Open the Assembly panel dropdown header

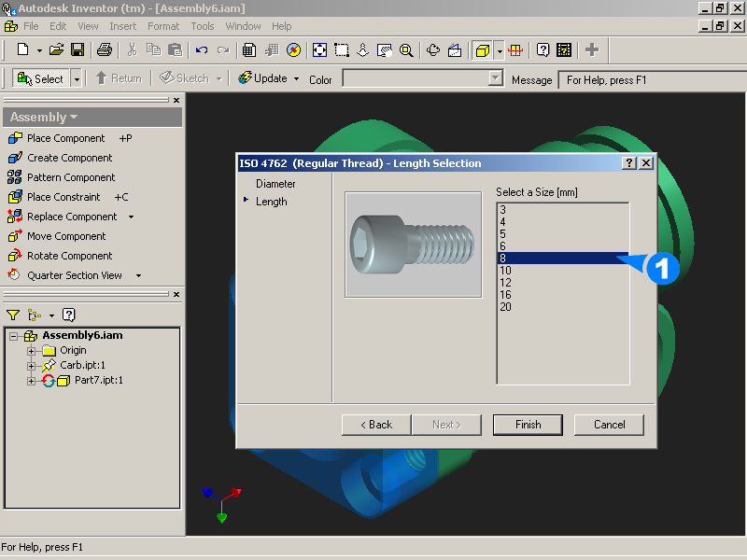click(44, 118)
